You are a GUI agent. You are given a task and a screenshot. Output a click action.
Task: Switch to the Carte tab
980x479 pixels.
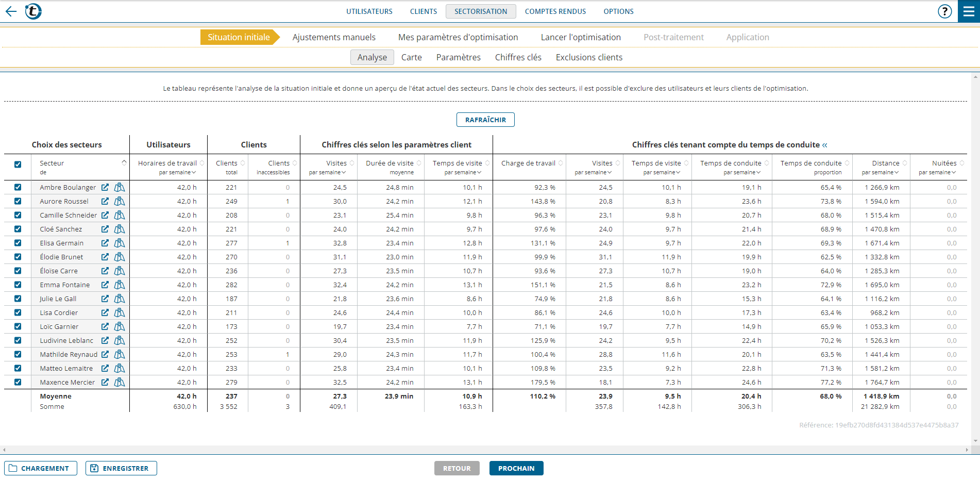[412, 57]
